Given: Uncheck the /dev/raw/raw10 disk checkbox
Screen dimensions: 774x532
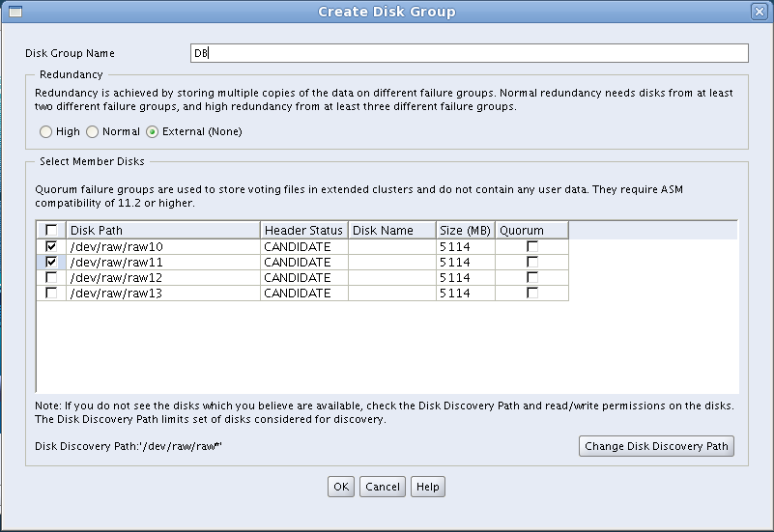Looking at the screenshot, I should tap(51, 246).
